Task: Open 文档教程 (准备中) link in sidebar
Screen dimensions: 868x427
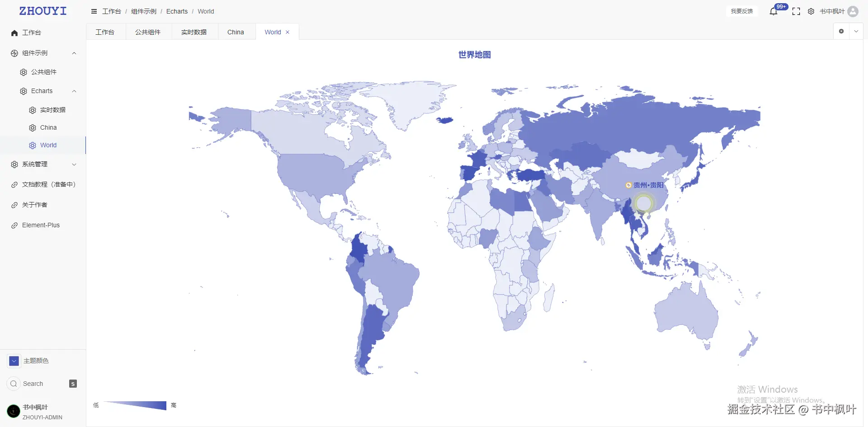Action: [x=43, y=184]
